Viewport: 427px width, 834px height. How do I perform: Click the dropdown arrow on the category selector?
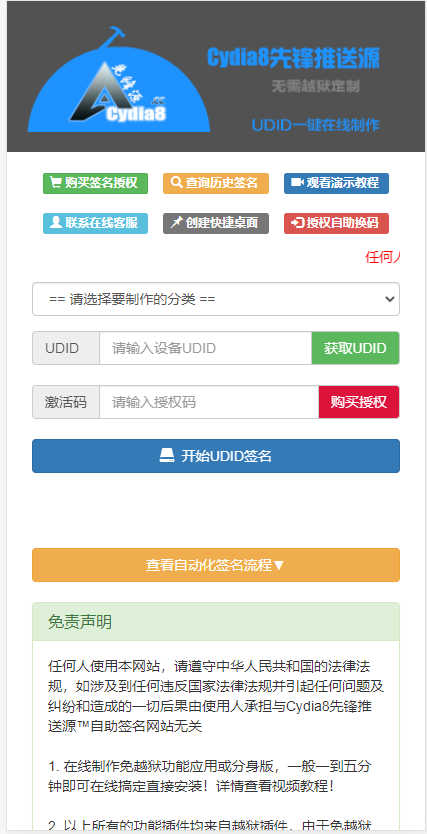390,299
